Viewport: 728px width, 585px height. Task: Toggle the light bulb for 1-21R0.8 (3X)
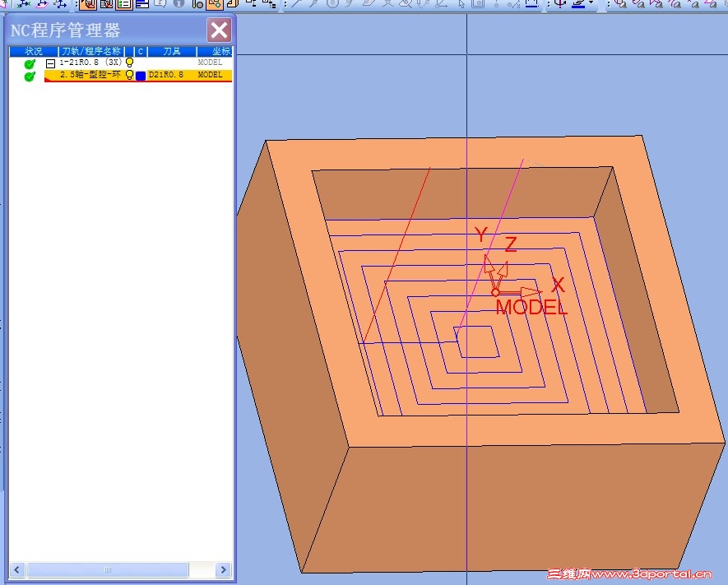click(129, 63)
